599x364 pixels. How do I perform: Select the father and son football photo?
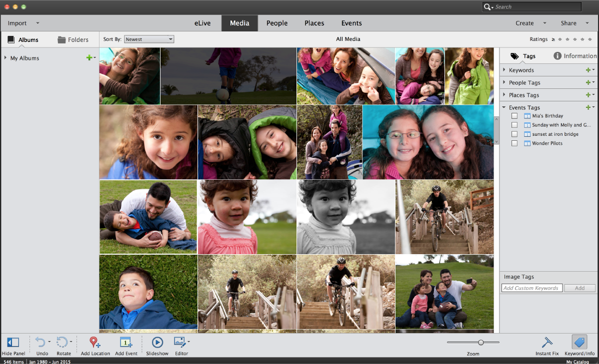tap(148, 217)
